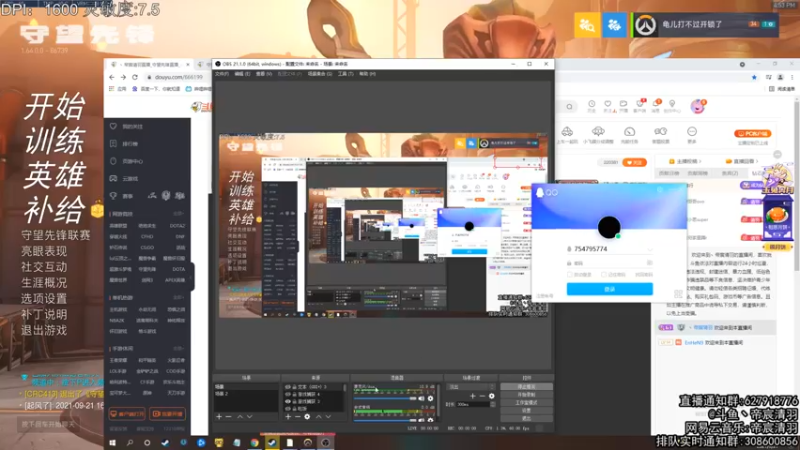This screenshot has width=800, height=450.
Task: Toggle lock on second OBS source row
Action: point(294,394)
